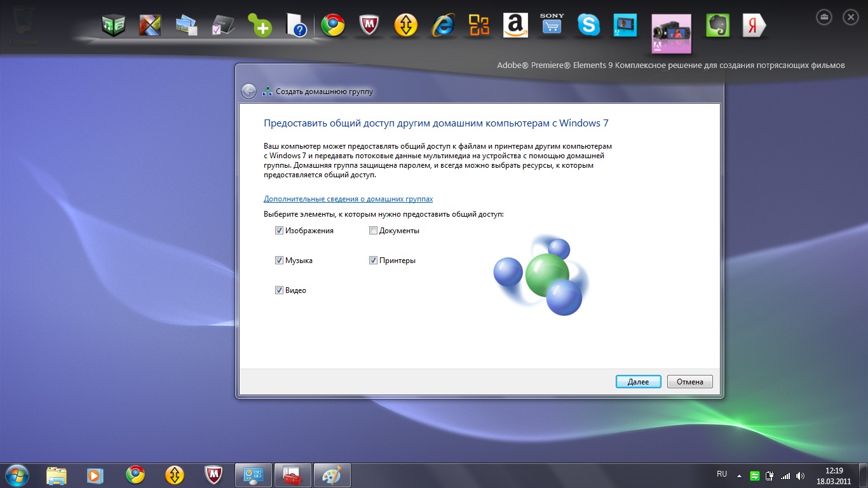868x488 pixels.
Task: Open Chrome from the taskbar
Action: 135,475
